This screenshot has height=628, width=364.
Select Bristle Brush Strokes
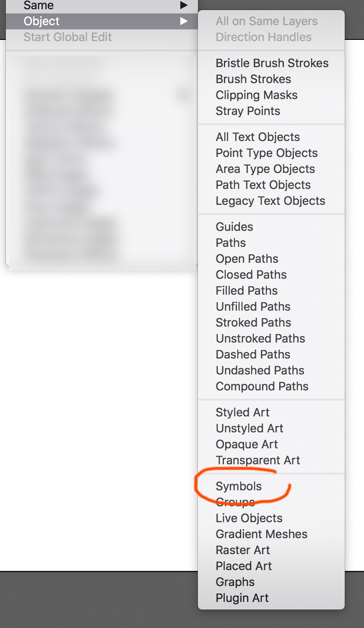[x=272, y=63]
